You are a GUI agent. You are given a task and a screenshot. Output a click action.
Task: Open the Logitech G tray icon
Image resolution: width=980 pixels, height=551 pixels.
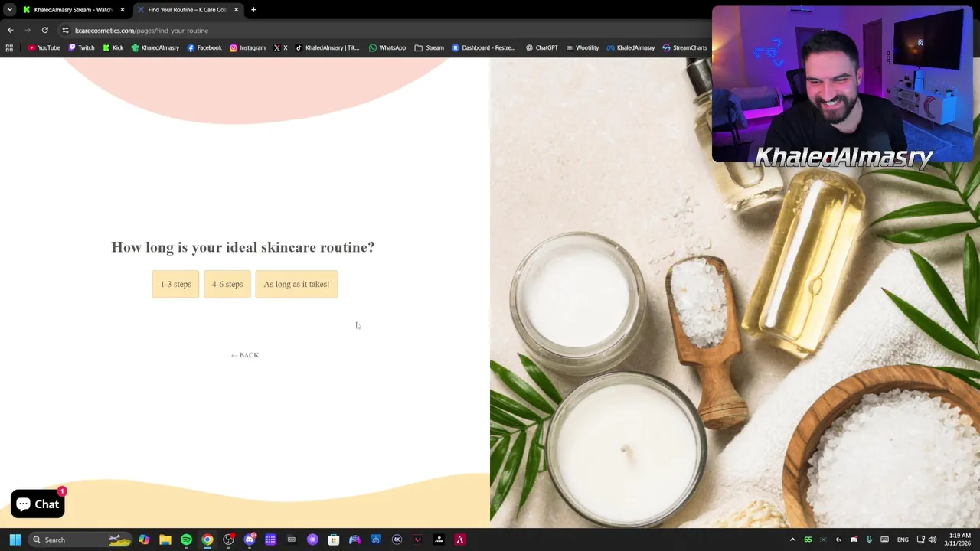838,540
